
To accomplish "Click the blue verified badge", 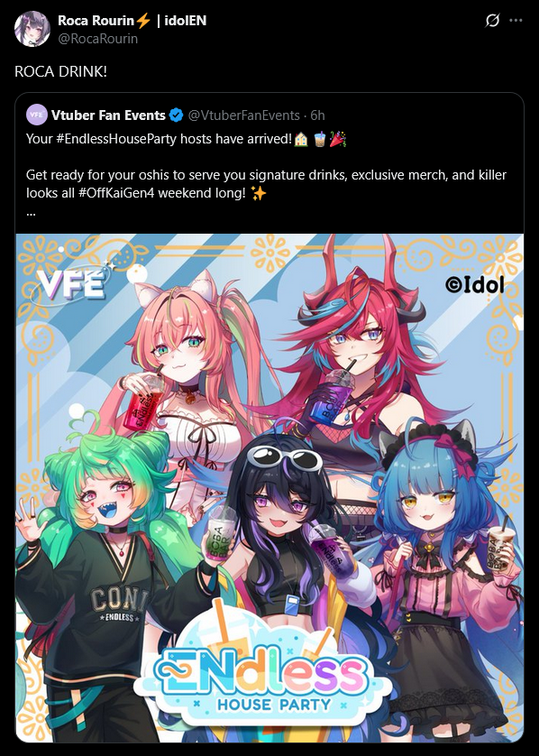I will click(x=177, y=115).
